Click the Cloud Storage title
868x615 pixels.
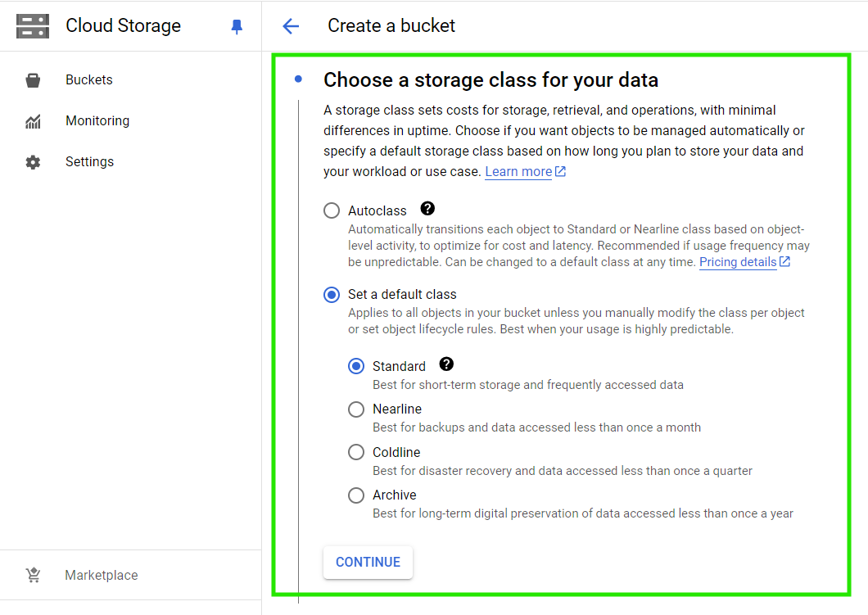tap(124, 25)
